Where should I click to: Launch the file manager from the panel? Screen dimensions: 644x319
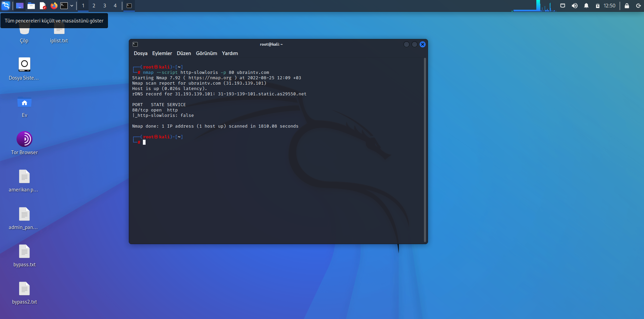31,6
